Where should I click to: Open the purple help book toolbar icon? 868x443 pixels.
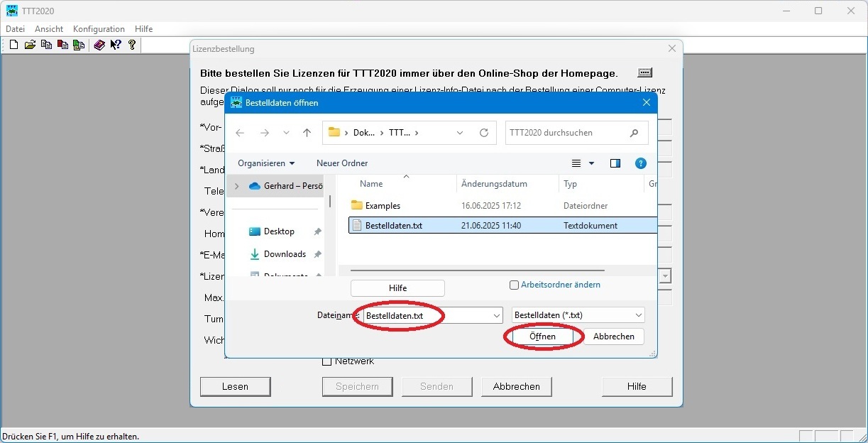[x=99, y=45]
